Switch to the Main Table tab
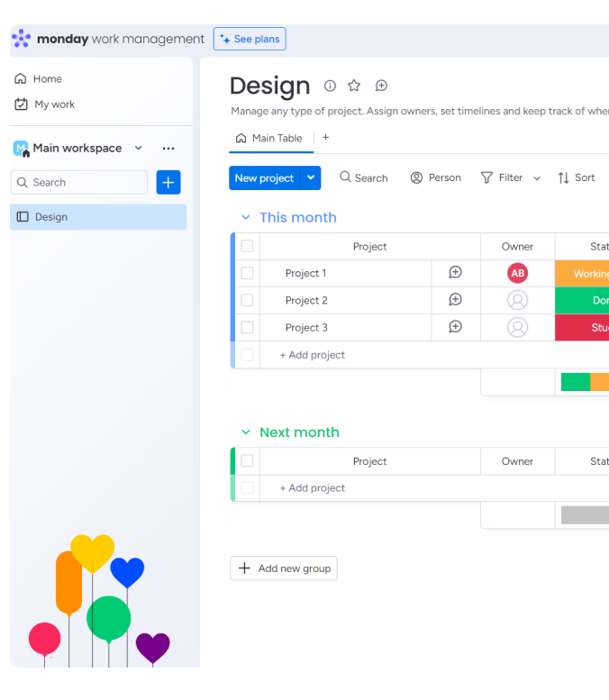The width and height of the screenshot is (609, 700). pyautogui.click(x=268, y=138)
